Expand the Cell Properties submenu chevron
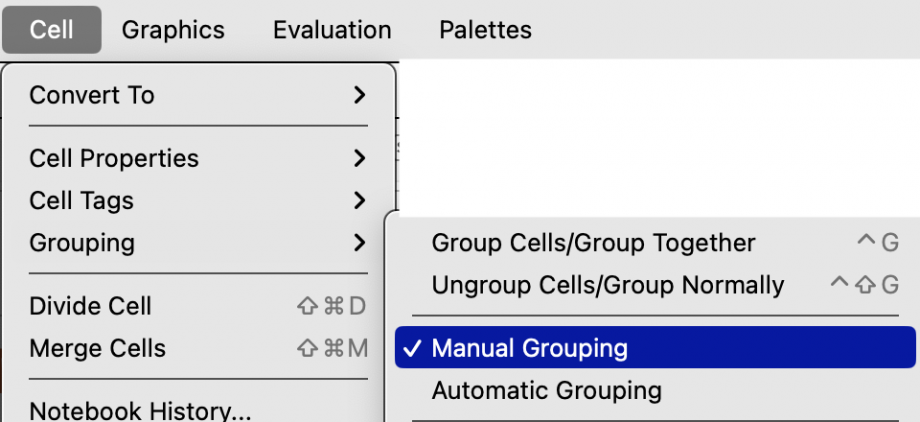The image size is (920, 422). [x=360, y=158]
